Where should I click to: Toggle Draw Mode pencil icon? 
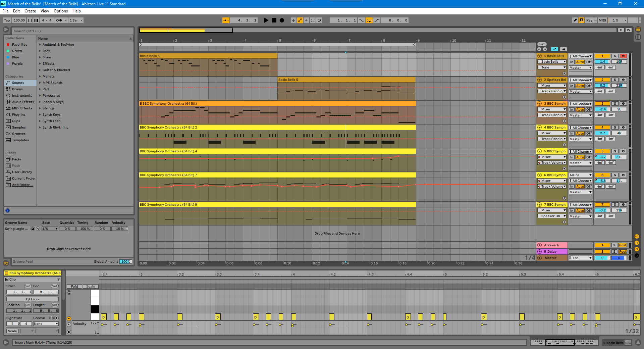click(x=575, y=20)
